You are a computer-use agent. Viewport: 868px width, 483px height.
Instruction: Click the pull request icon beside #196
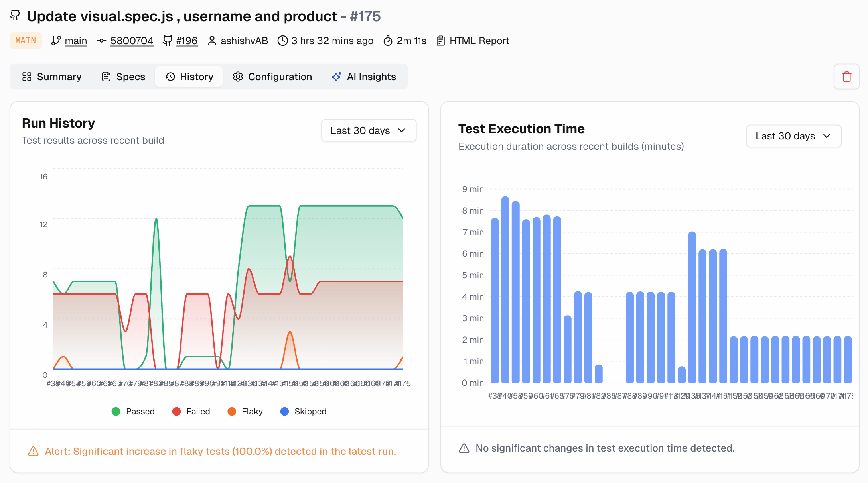(168, 41)
